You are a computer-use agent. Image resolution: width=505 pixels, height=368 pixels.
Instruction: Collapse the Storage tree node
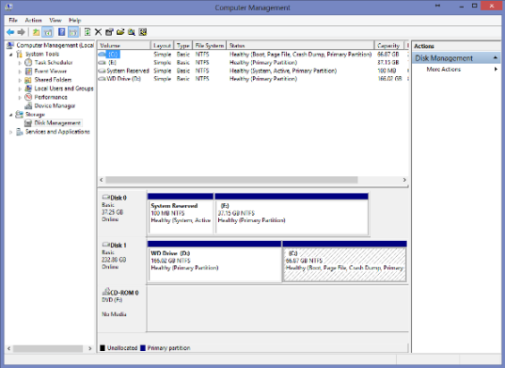tap(11, 115)
